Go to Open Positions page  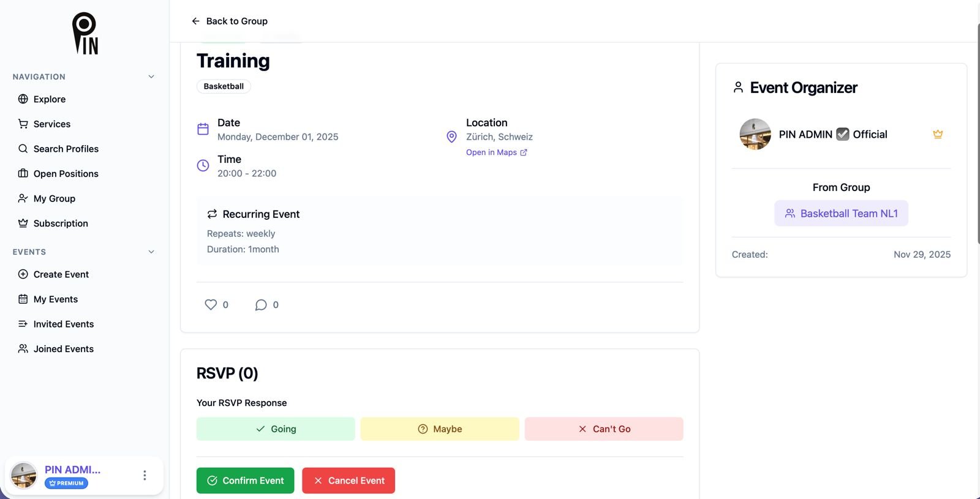coord(66,174)
